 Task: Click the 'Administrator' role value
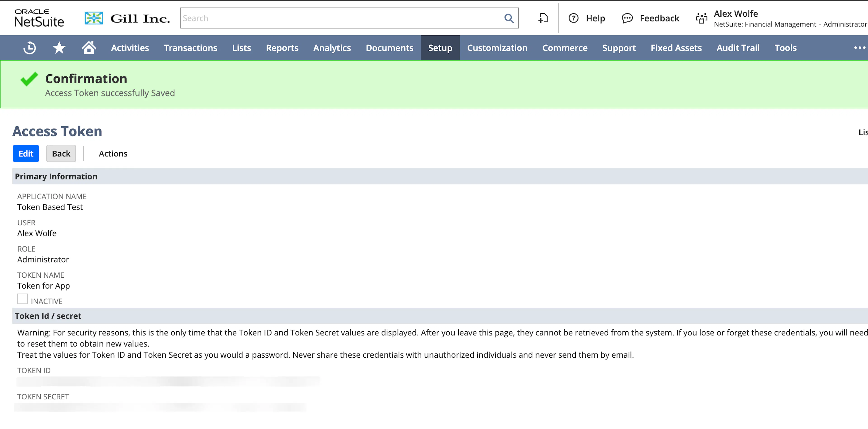[43, 259]
